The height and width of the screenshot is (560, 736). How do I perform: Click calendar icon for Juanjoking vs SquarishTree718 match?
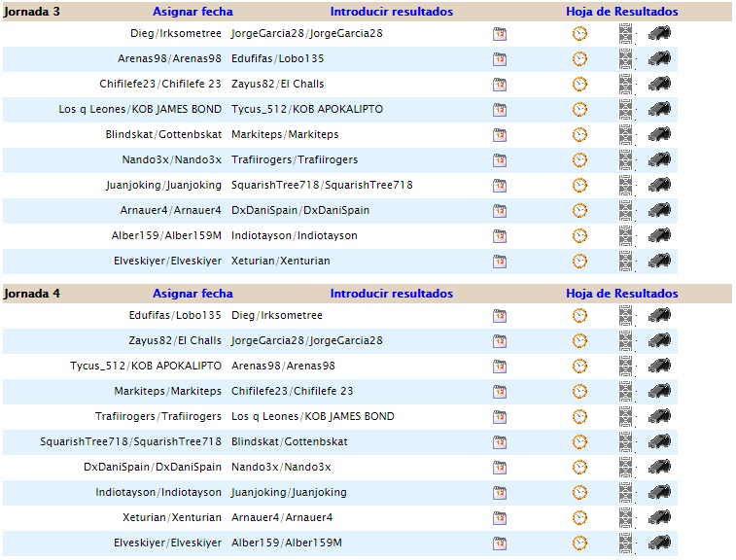(x=500, y=186)
